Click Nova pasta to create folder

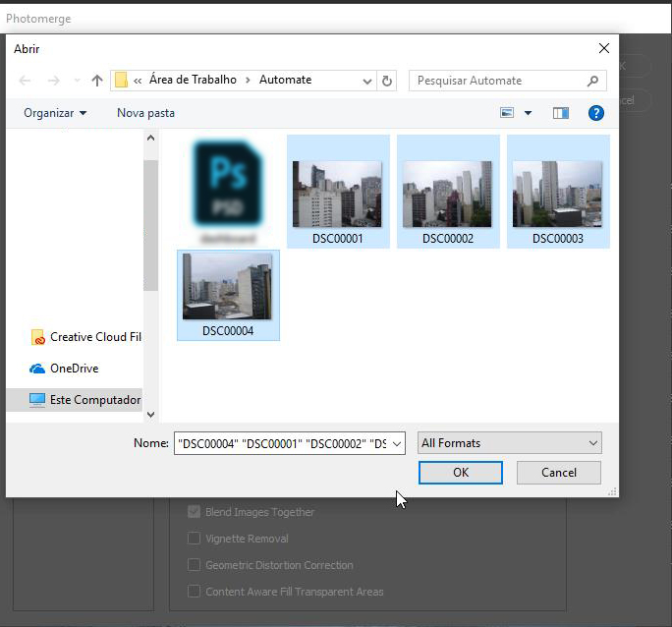point(145,113)
